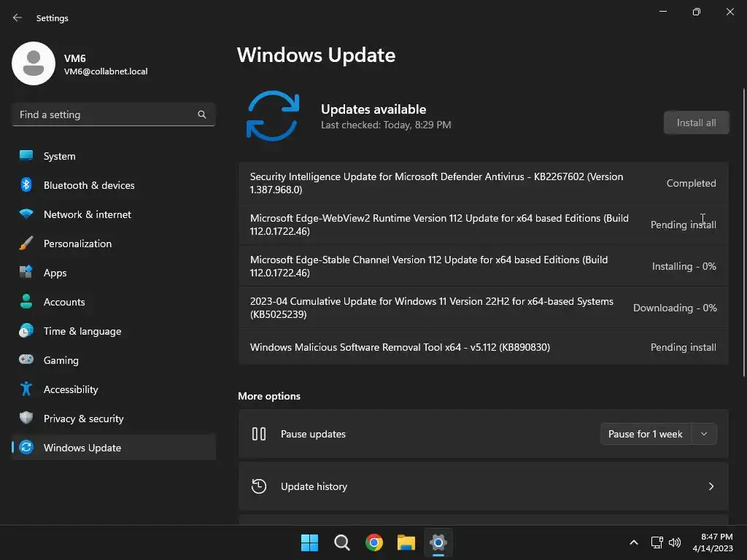Select Personalization in the sidebar
The image size is (747, 560).
(x=113, y=244)
